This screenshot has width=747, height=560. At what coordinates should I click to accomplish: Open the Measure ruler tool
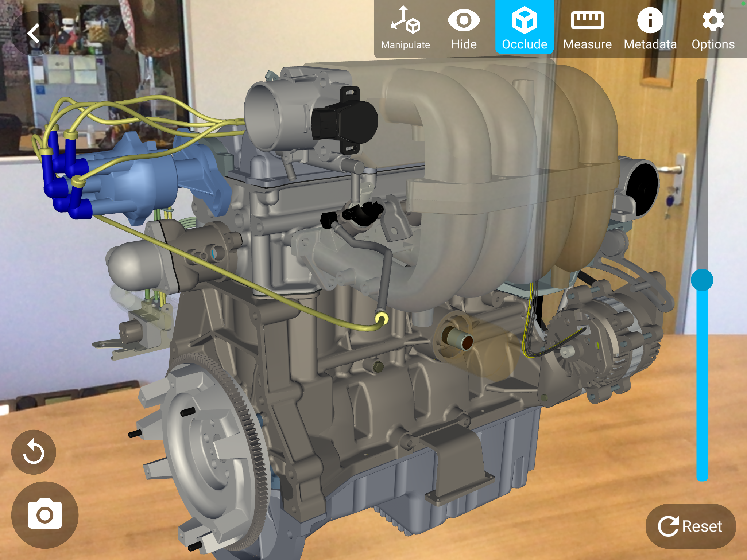pos(587,28)
